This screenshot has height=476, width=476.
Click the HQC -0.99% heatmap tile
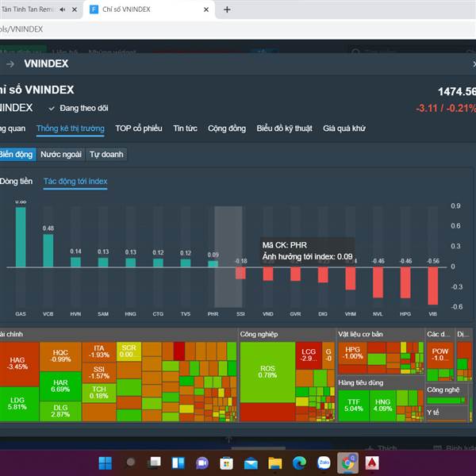point(60,356)
